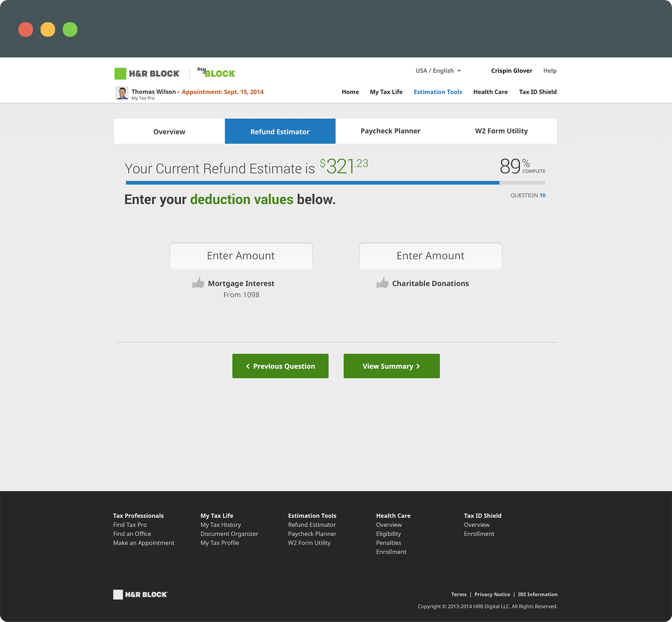Click the Charitable Donations thumbs-up icon
Screen dimensions: 672x622
(382, 283)
